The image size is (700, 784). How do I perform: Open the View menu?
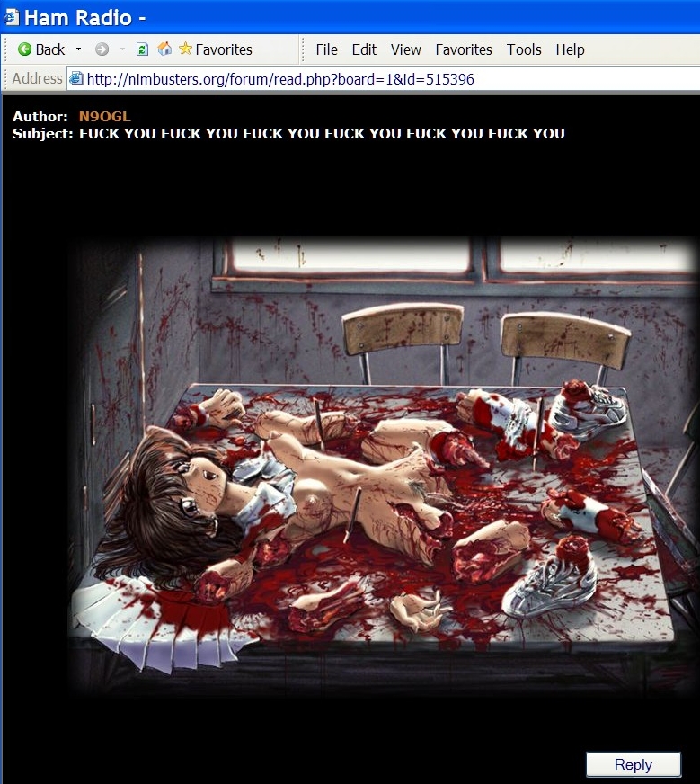coord(405,49)
